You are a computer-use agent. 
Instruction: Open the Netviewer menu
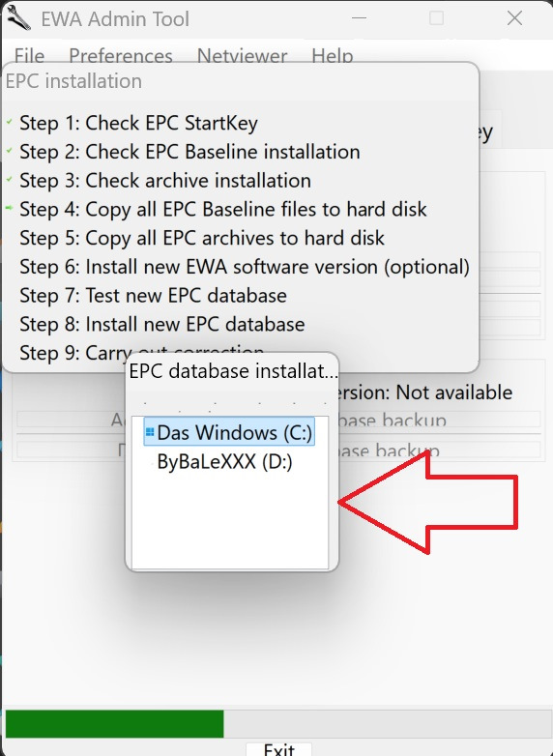point(242,55)
